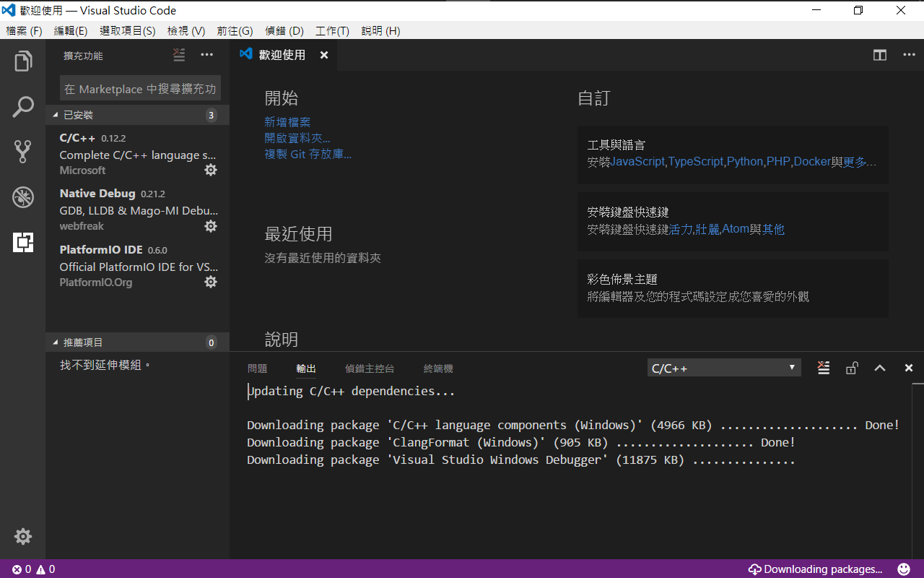Open the JavaScript install link
The image size is (924, 578).
coord(637,161)
